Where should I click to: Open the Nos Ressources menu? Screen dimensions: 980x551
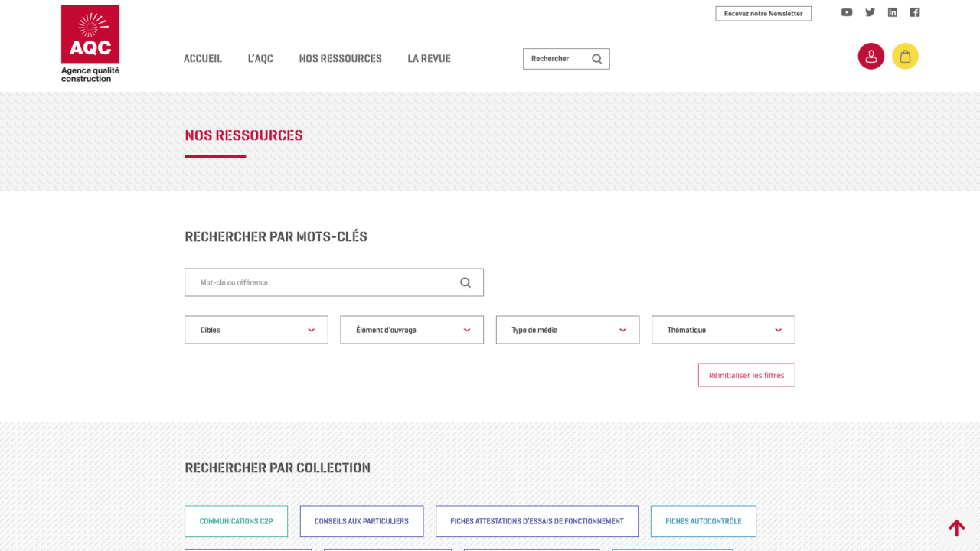pos(341,59)
